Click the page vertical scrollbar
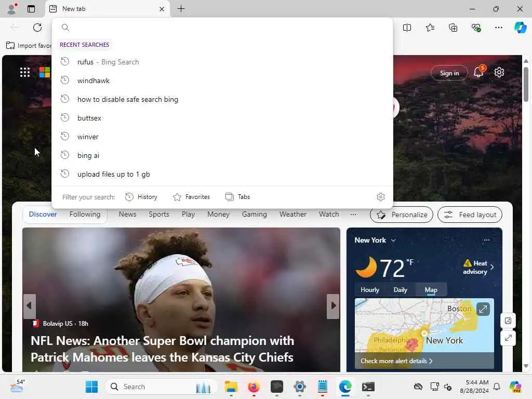Screen dimensions: 532x399 pos(526,84)
